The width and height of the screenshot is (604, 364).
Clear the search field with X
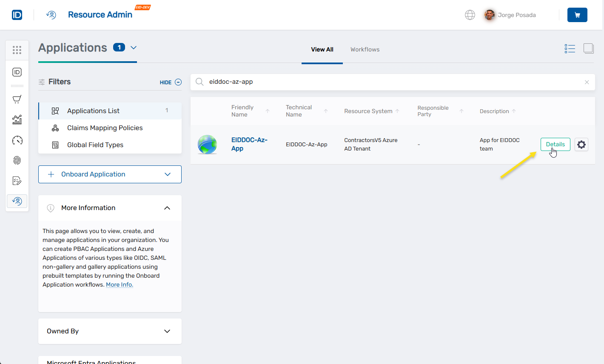pyautogui.click(x=587, y=82)
